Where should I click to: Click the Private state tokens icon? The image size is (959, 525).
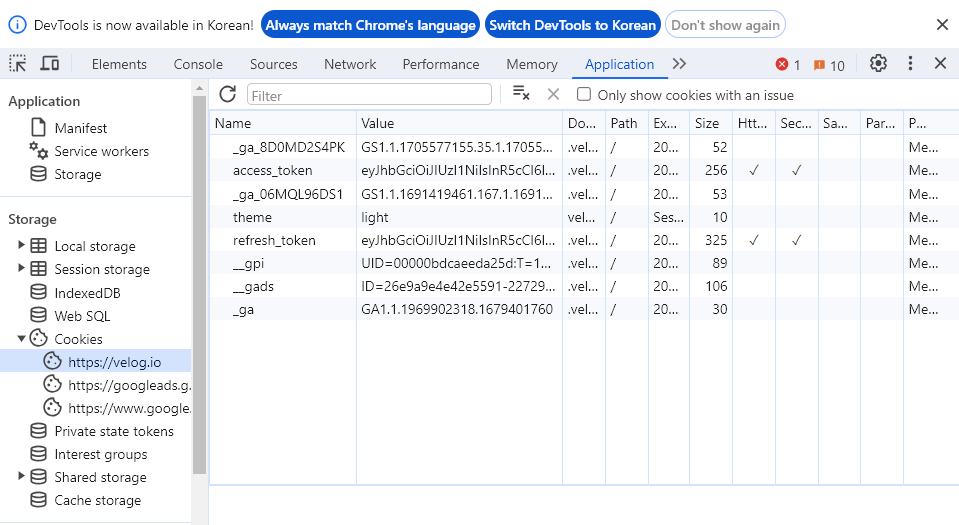[x=39, y=431]
